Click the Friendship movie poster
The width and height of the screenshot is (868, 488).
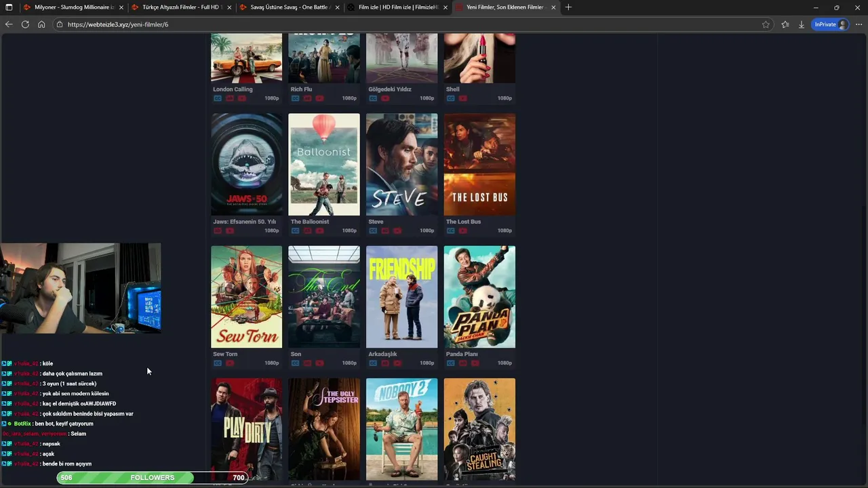pos(401,297)
